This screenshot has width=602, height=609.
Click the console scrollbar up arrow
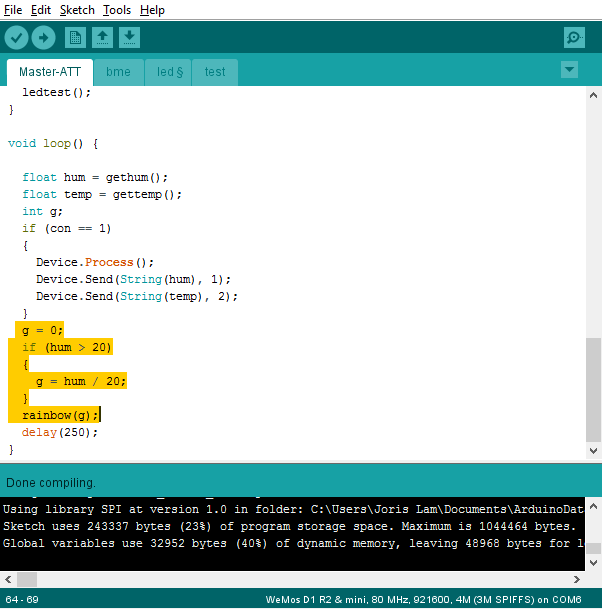[x=593, y=506]
